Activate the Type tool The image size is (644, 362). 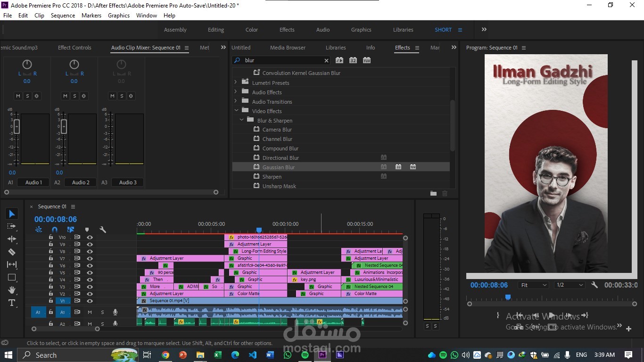point(12,303)
